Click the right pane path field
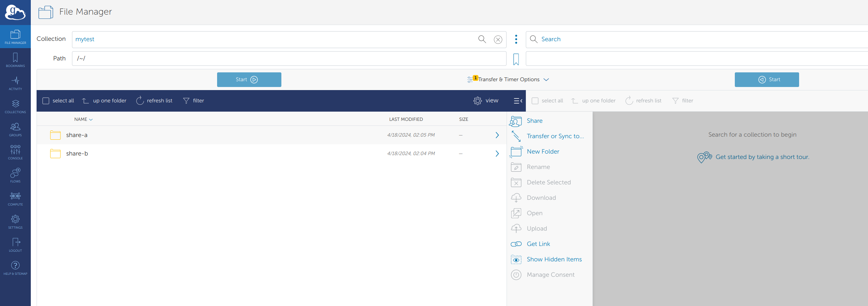Image resolution: width=868 pixels, height=306 pixels. click(x=697, y=59)
